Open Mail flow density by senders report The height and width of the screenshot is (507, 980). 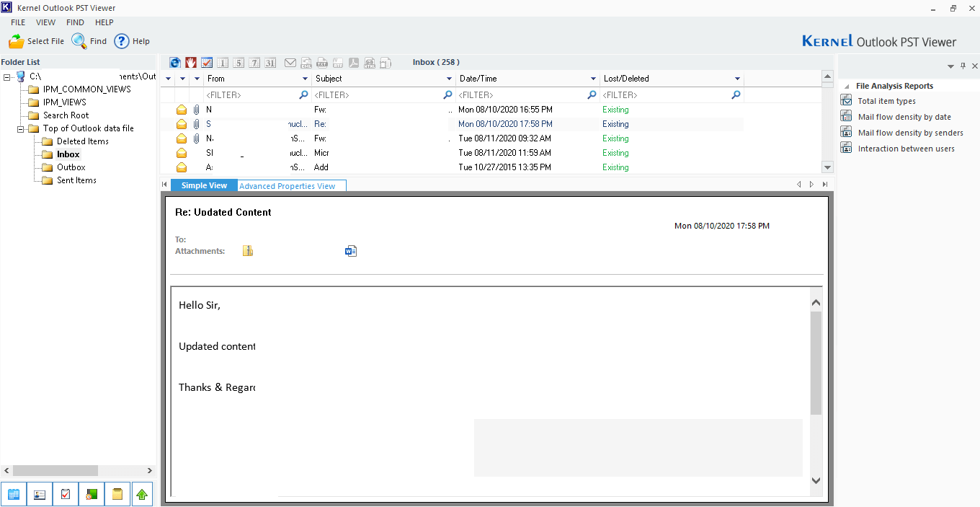pos(910,133)
